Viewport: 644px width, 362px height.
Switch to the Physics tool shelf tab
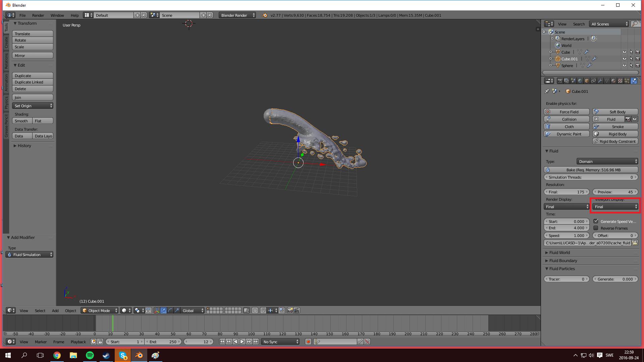6,103
